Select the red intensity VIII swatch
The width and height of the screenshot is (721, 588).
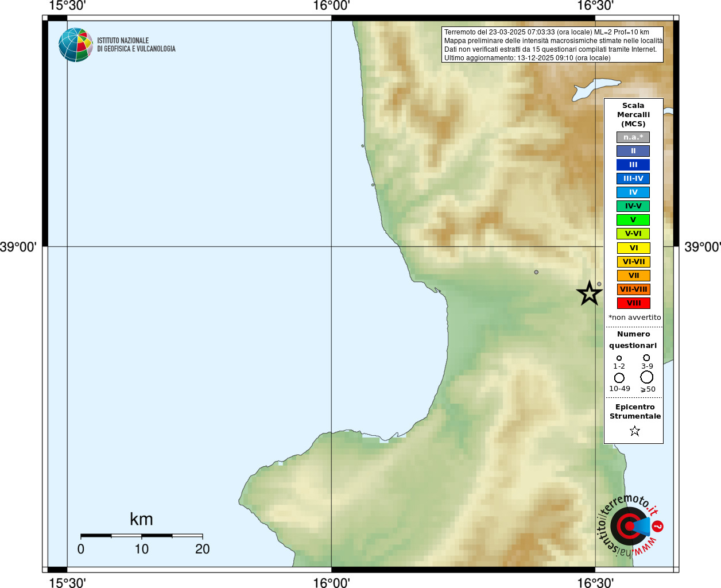(633, 303)
